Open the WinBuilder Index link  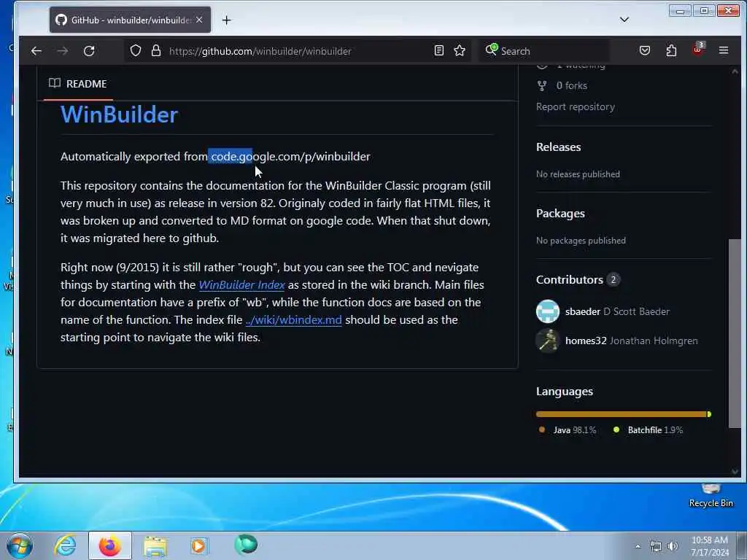241,285
